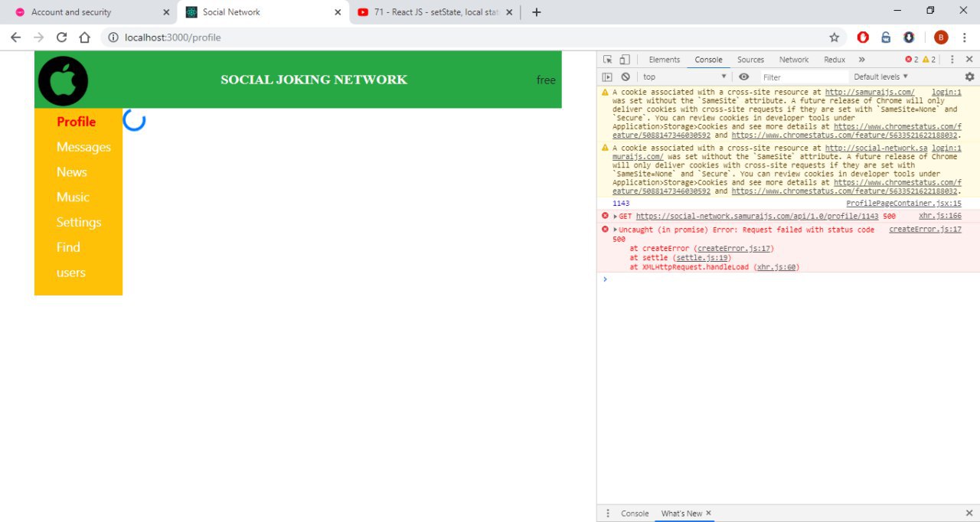Open the browser home page icon
Image resolution: width=980 pixels, height=522 pixels.
[85, 38]
